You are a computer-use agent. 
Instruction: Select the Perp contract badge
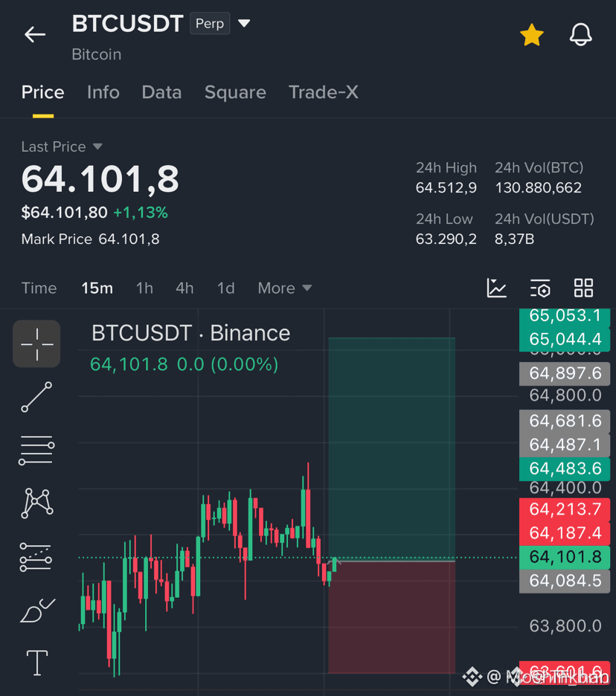[x=210, y=24]
